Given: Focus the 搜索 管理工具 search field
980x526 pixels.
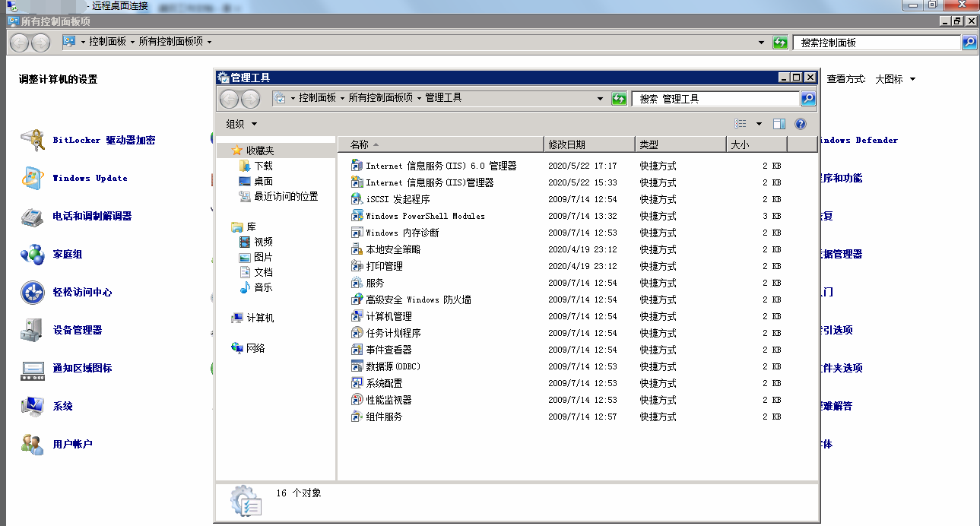Looking at the screenshot, I should tap(716, 99).
